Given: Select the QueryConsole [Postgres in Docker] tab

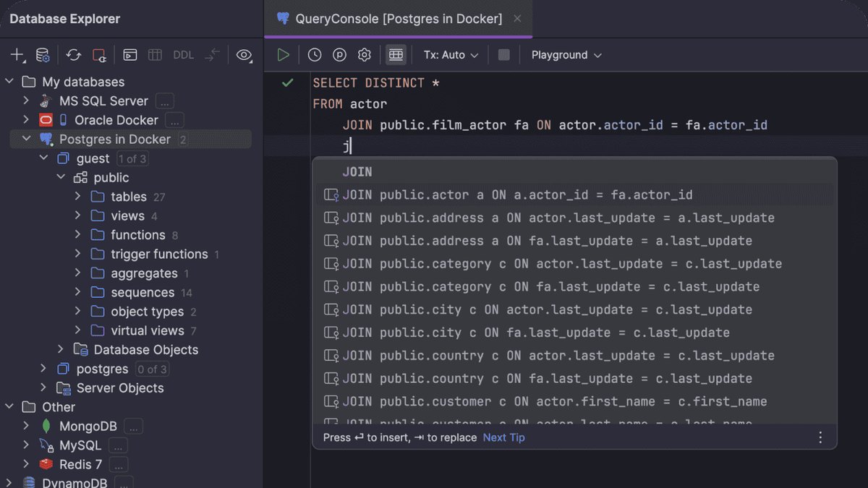Looking at the screenshot, I should [399, 19].
